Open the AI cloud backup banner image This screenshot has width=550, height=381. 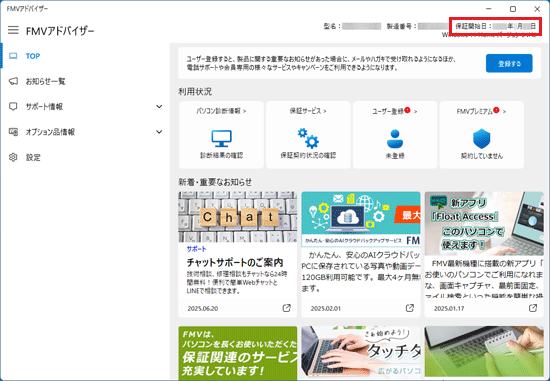361,219
